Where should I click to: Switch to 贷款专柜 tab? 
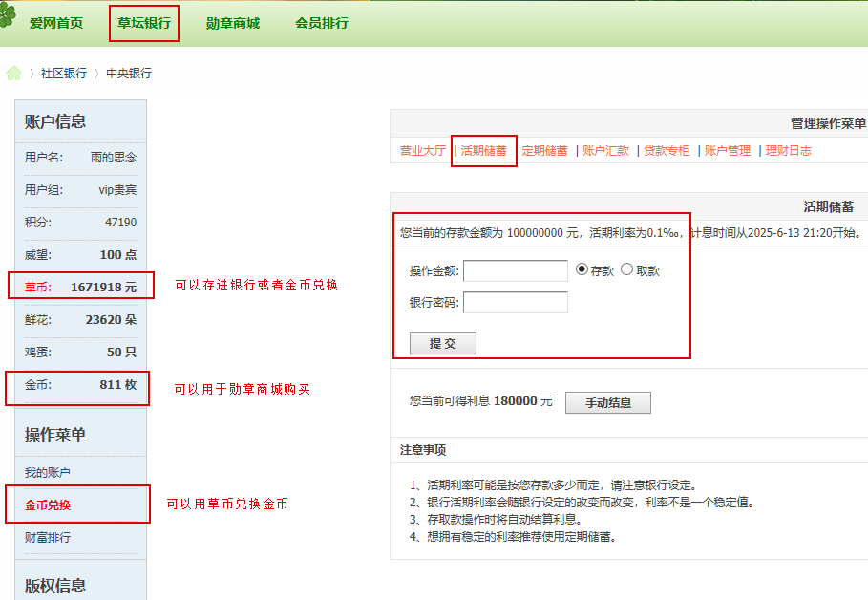pyautogui.click(x=667, y=151)
